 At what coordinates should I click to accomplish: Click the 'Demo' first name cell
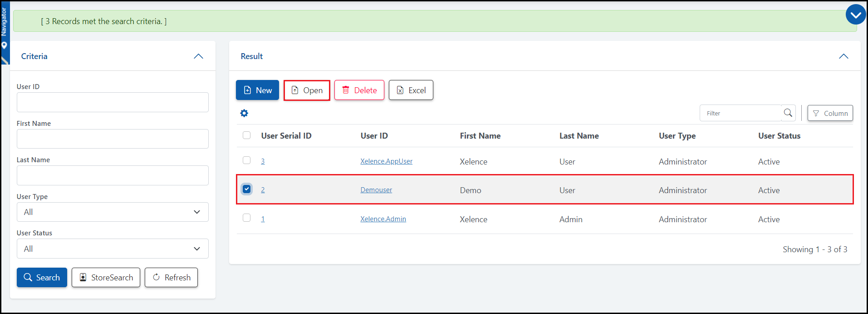tap(471, 190)
